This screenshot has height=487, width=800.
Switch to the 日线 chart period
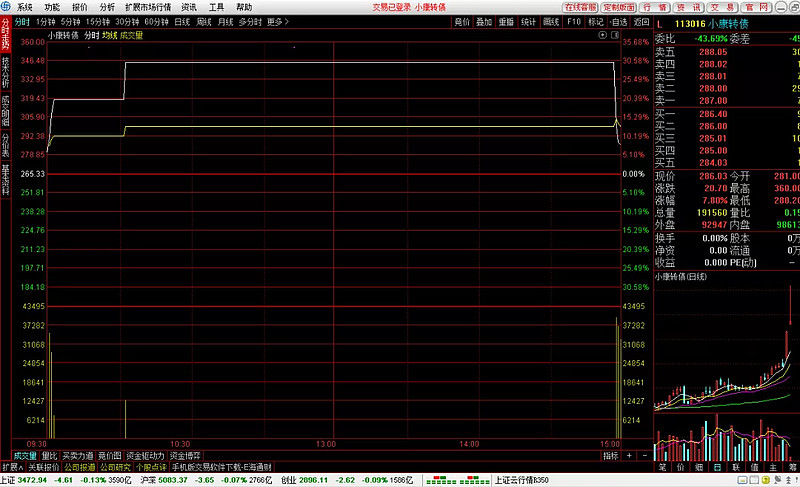(182, 22)
